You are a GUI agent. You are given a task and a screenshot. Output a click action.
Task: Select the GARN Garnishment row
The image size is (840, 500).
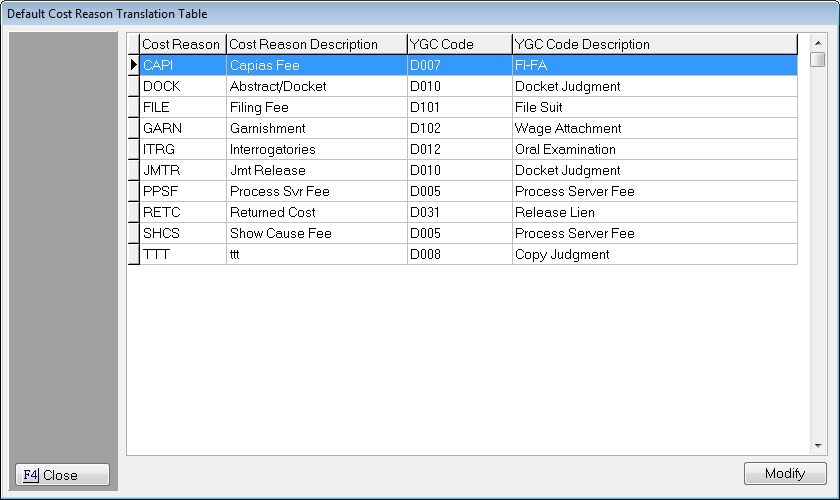click(182, 128)
